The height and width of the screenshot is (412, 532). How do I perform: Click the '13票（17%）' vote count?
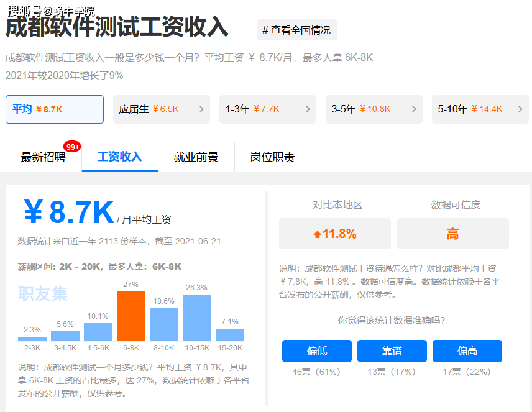click(392, 372)
